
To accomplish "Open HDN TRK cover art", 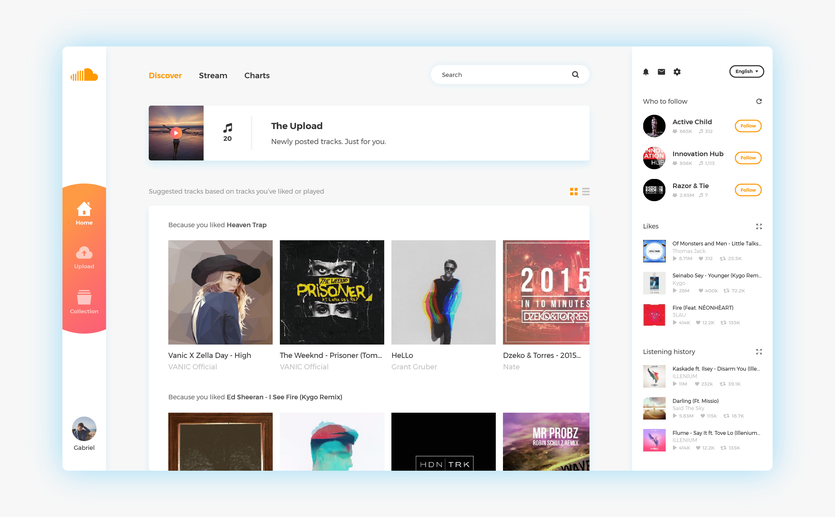I will pos(444,442).
